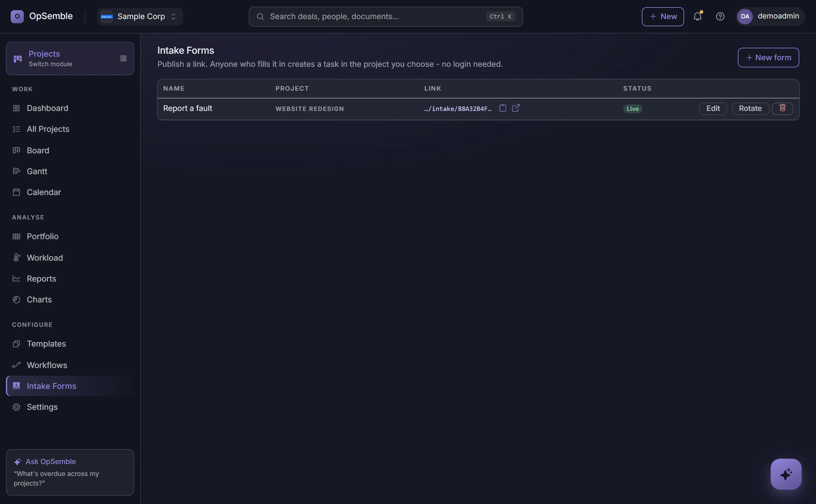Click the intake/88A32B4F link text
This screenshot has height=504, width=816.
pyautogui.click(x=458, y=109)
